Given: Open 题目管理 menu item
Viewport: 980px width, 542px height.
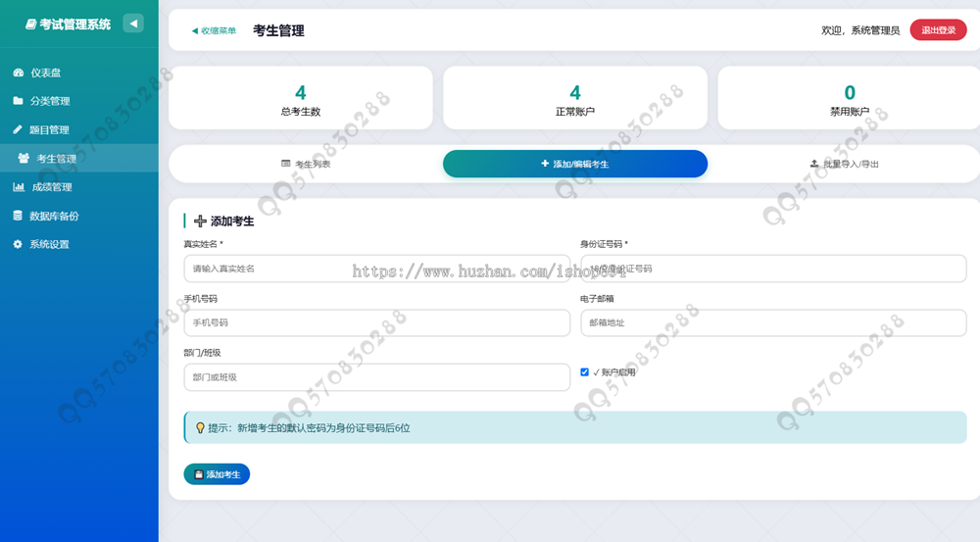Looking at the screenshot, I should (x=78, y=129).
